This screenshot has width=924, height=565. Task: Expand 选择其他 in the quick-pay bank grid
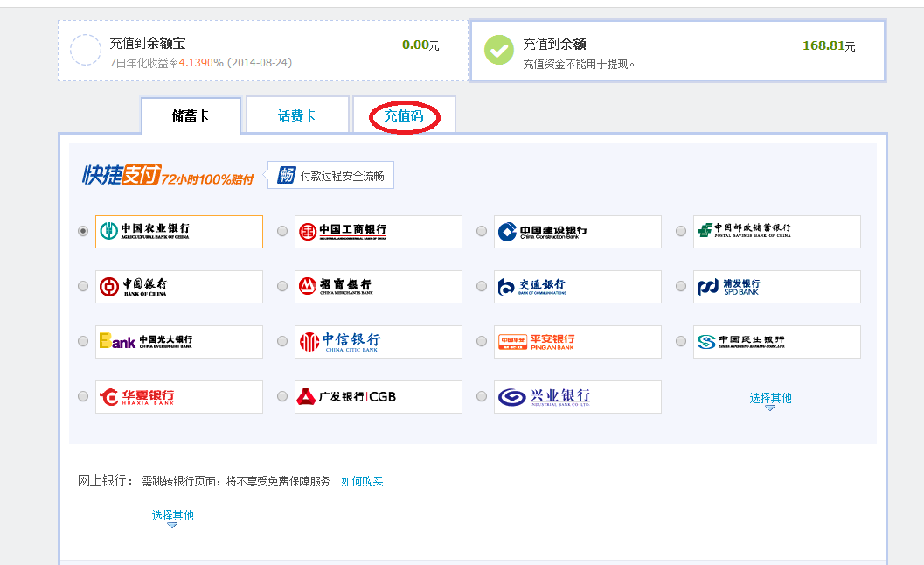coord(770,400)
